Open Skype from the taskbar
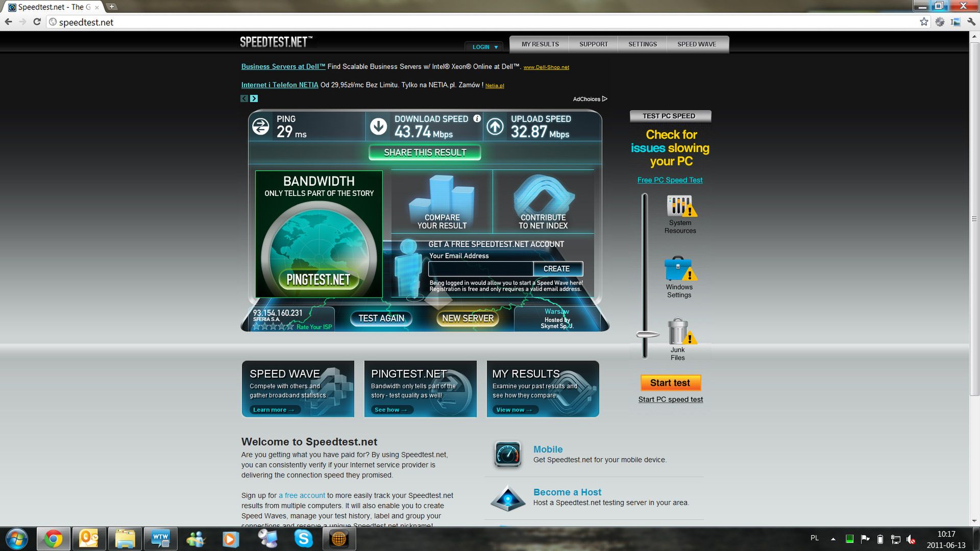The width and height of the screenshot is (980, 551). point(303,539)
